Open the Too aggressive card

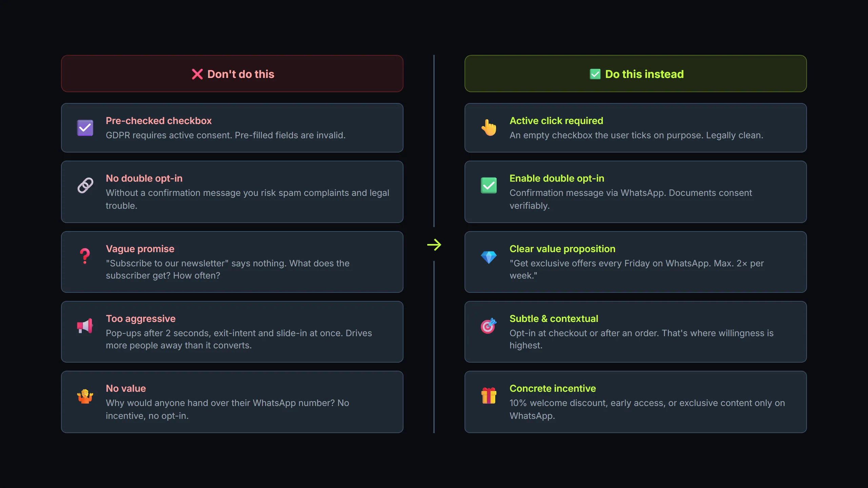coord(232,332)
